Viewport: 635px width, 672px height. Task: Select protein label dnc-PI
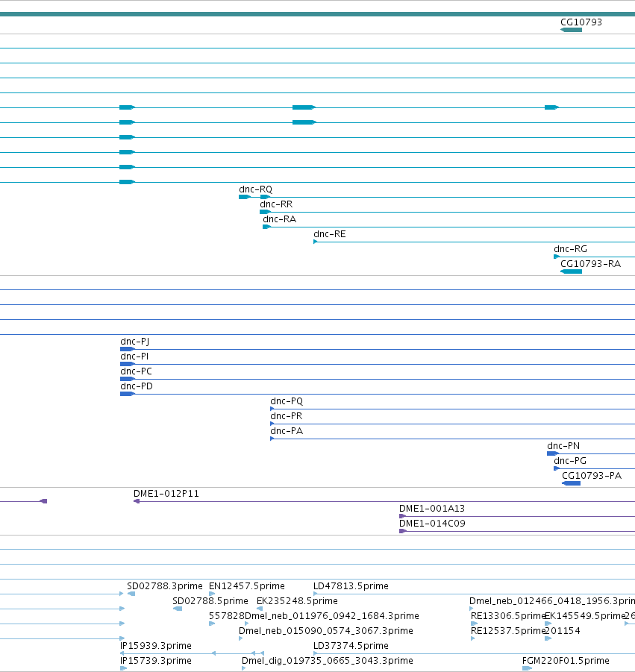pos(134,357)
